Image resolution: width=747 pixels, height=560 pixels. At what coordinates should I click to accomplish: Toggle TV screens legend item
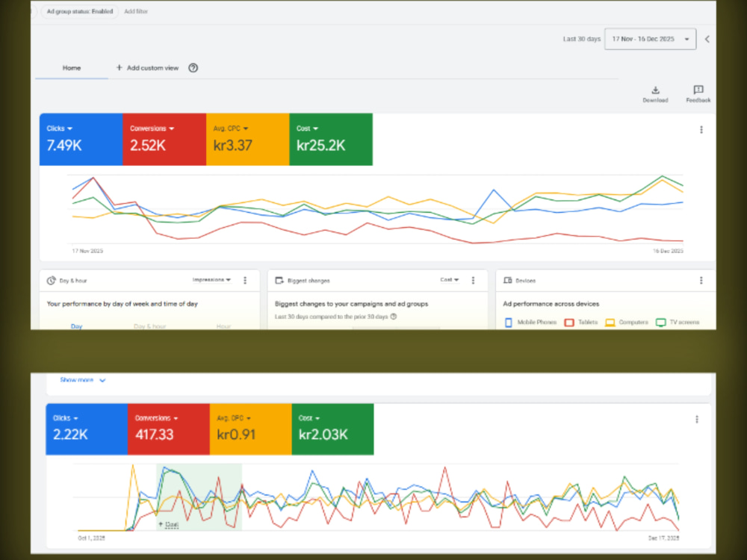[678, 323]
